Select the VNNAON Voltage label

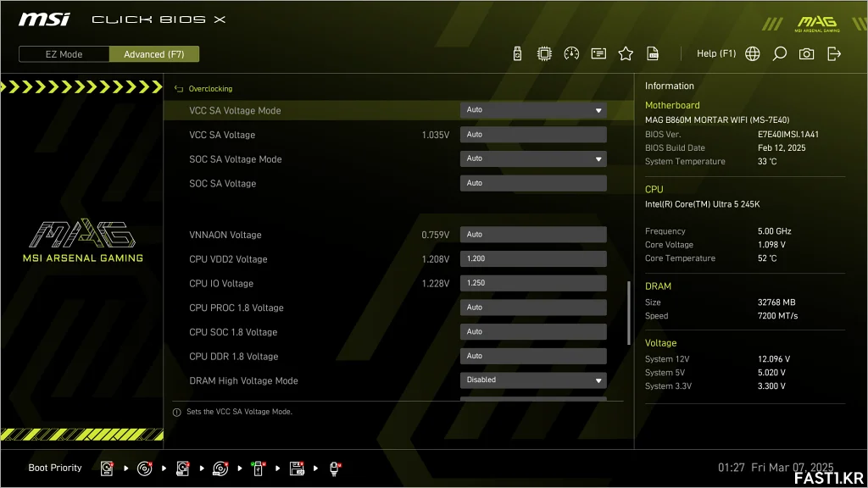tap(225, 235)
